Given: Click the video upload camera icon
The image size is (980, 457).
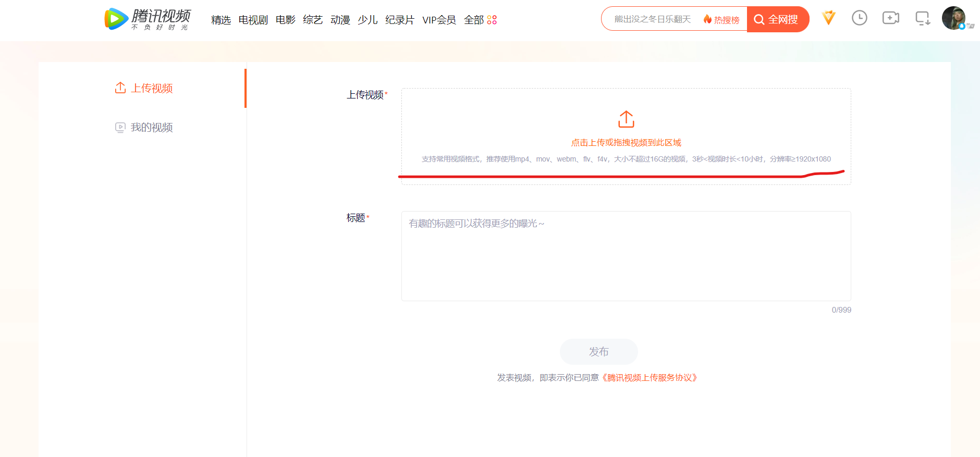Looking at the screenshot, I should pyautogui.click(x=890, y=18).
